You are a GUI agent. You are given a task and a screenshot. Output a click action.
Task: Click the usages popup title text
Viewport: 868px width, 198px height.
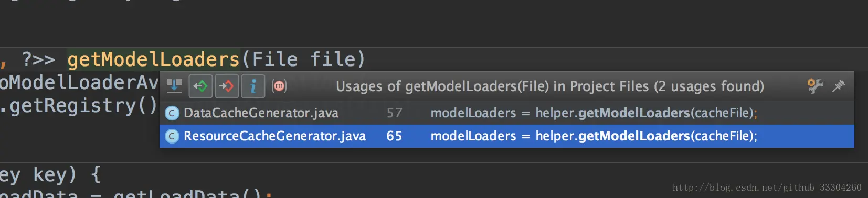(549, 86)
